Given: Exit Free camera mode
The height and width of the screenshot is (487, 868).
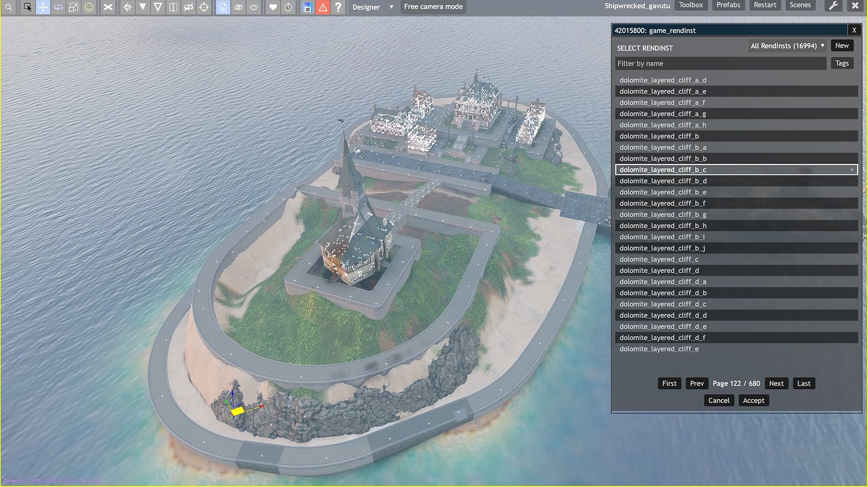Looking at the screenshot, I should pyautogui.click(x=433, y=7).
